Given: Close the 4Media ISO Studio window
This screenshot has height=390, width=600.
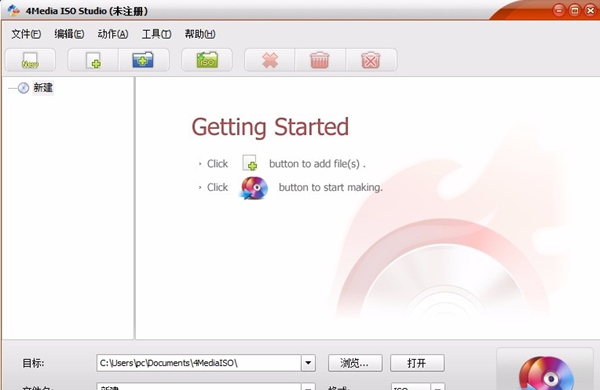Looking at the screenshot, I should 590,10.
